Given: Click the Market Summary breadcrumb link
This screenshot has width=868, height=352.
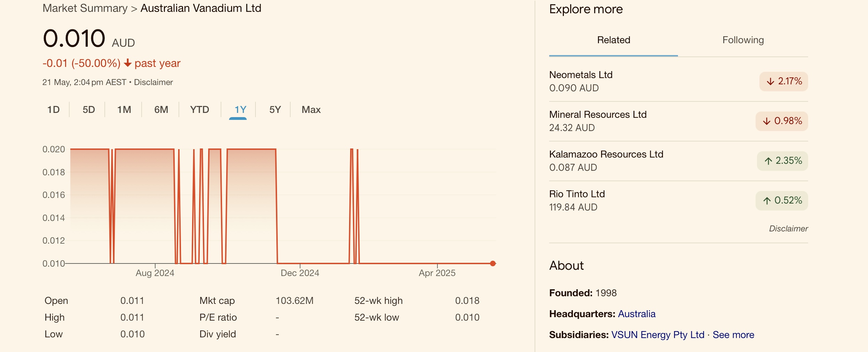Looking at the screenshot, I should [85, 8].
